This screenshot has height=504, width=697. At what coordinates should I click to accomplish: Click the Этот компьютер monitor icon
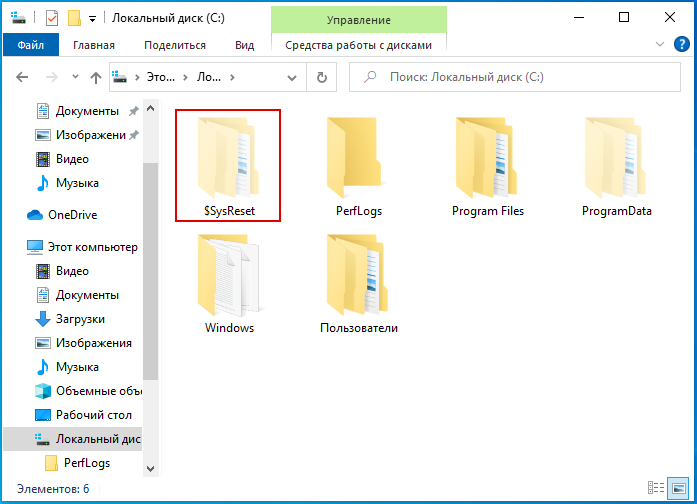click(35, 247)
